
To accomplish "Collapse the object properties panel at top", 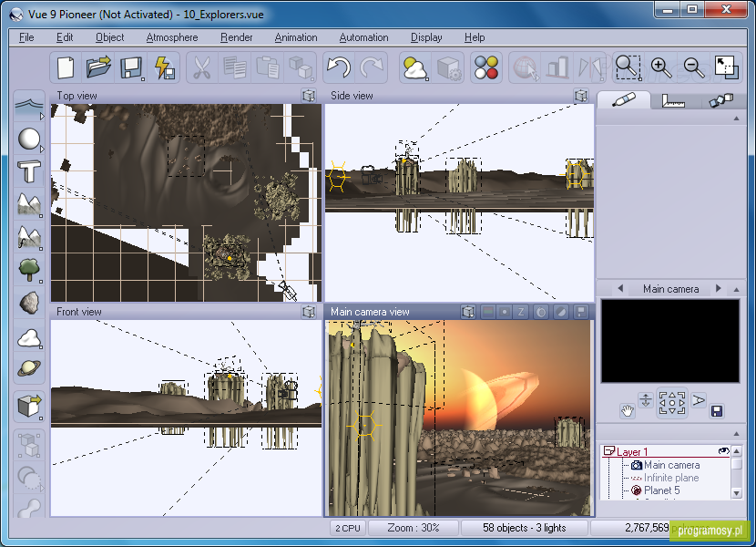I will pyautogui.click(x=736, y=119).
